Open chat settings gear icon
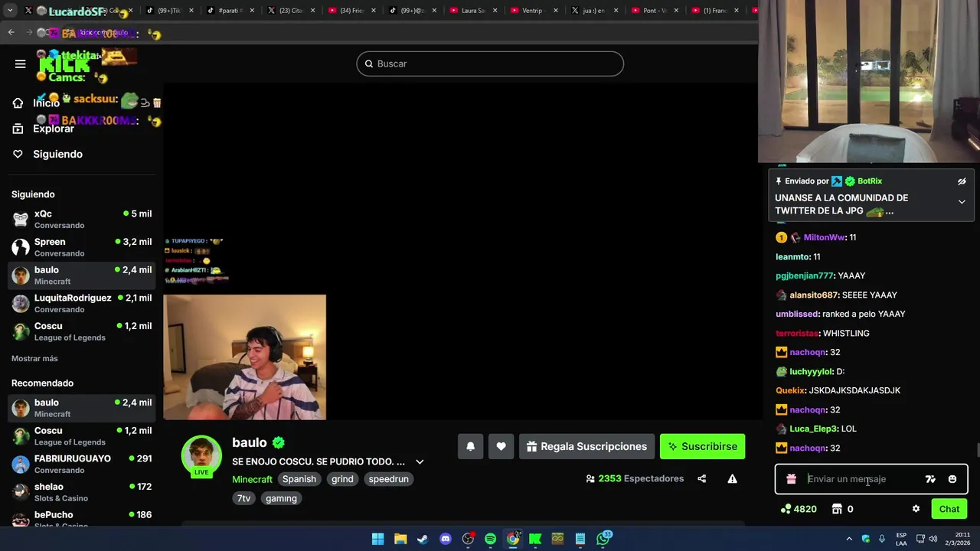 click(x=916, y=509)
